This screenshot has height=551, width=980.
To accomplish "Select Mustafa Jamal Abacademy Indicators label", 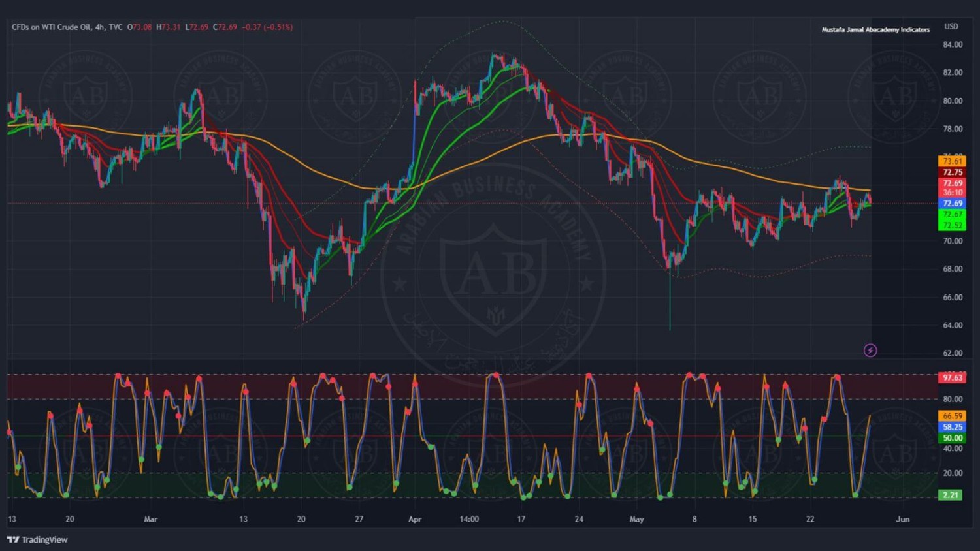I will (x=875, y=30).
